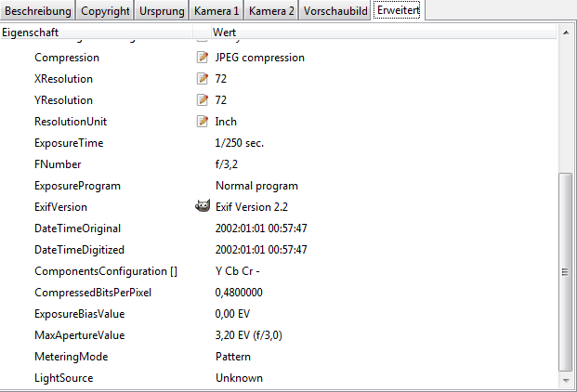Image resolution: width=577 pixels, height=392 pixels.
Task: Select the DateTimeOriginal property
Action: tap(77, 229)
